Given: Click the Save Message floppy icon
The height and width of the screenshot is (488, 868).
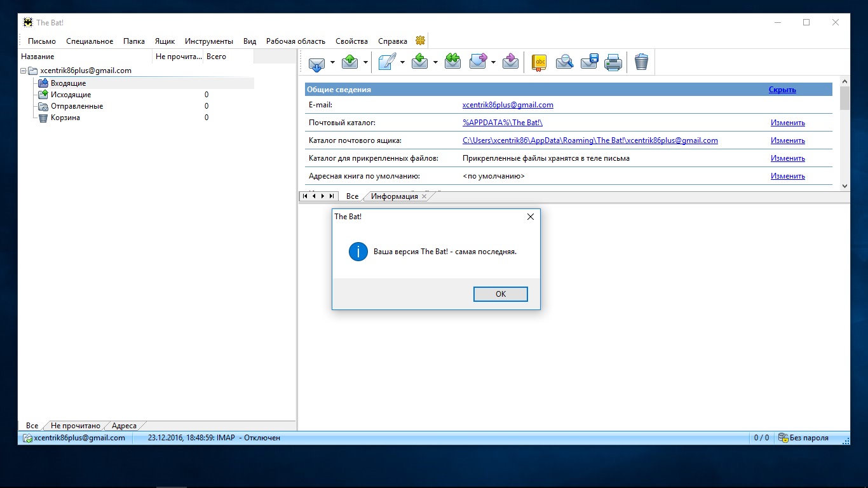Looking at the screenshot, I should click(x=589, y=62).
